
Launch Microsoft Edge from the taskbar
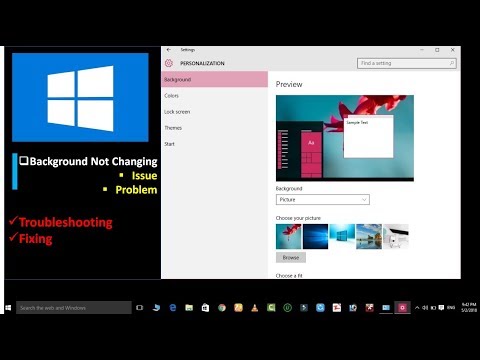pos(173,308)
